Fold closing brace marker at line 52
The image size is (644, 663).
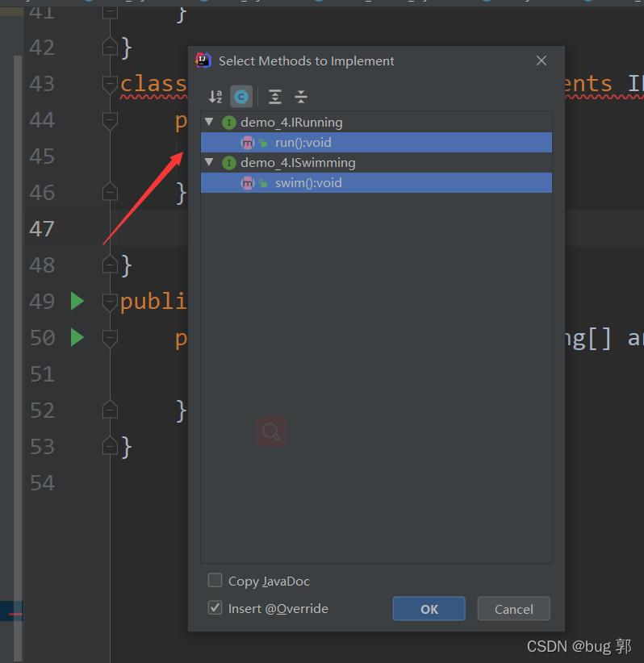pyautogui.click(x=110, y=409)
